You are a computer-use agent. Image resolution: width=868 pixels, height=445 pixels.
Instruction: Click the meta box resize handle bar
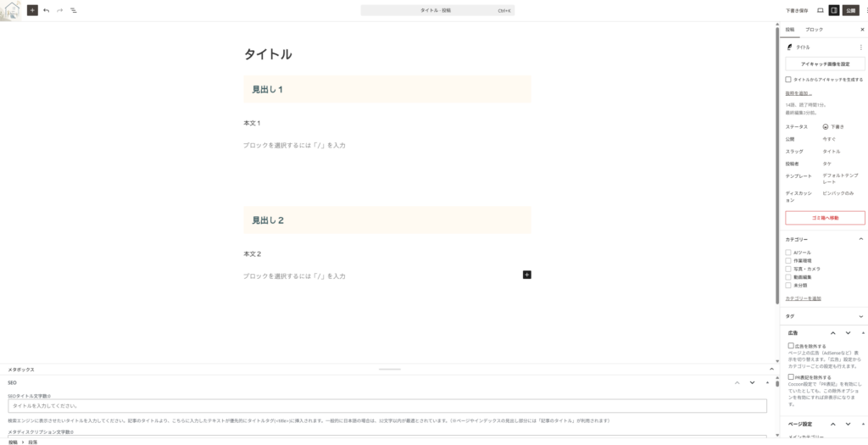390,370
